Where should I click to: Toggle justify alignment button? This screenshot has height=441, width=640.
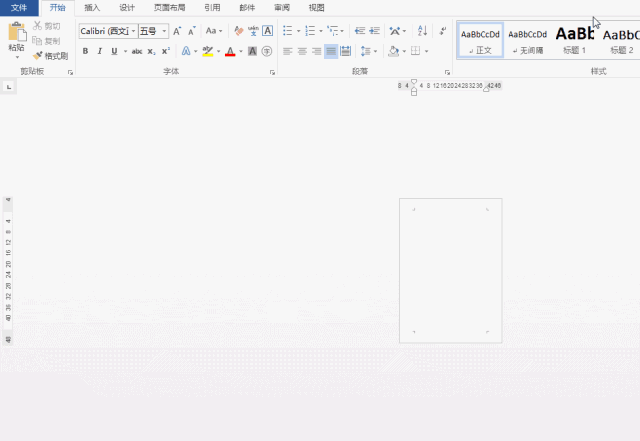[331, 51]
